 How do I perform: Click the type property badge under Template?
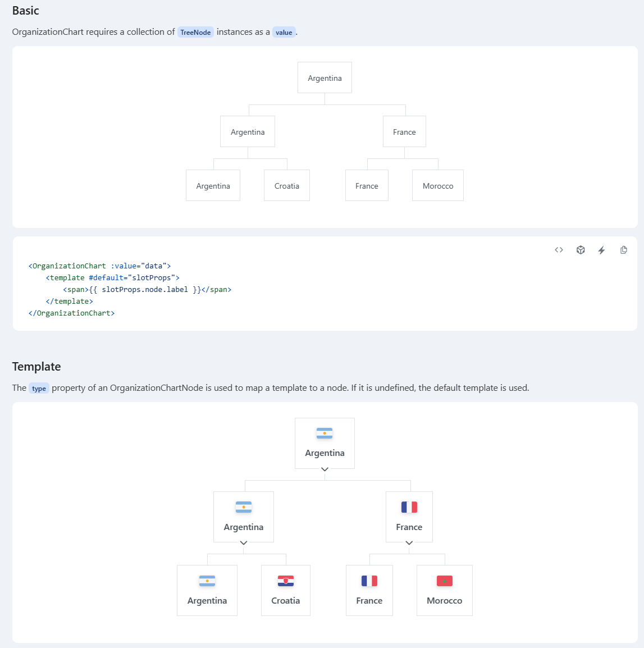[x=39, y=388]
